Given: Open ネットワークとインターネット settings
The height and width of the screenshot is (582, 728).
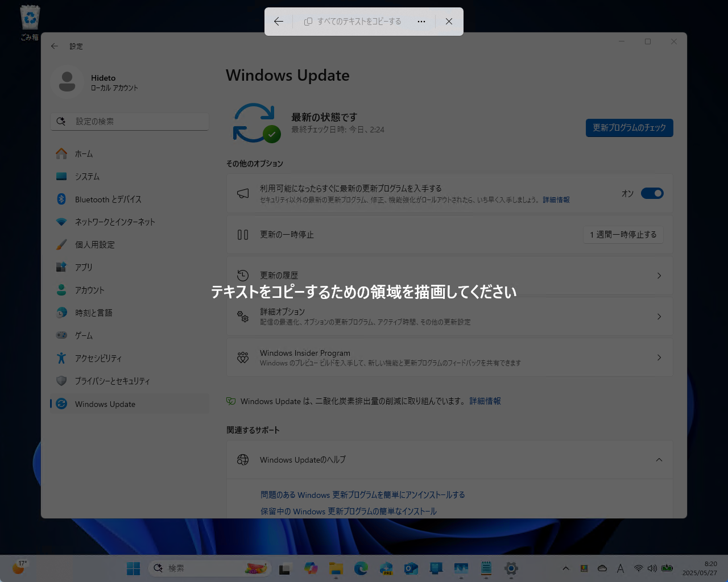Looking at the screenshot, I should (115, 222).
